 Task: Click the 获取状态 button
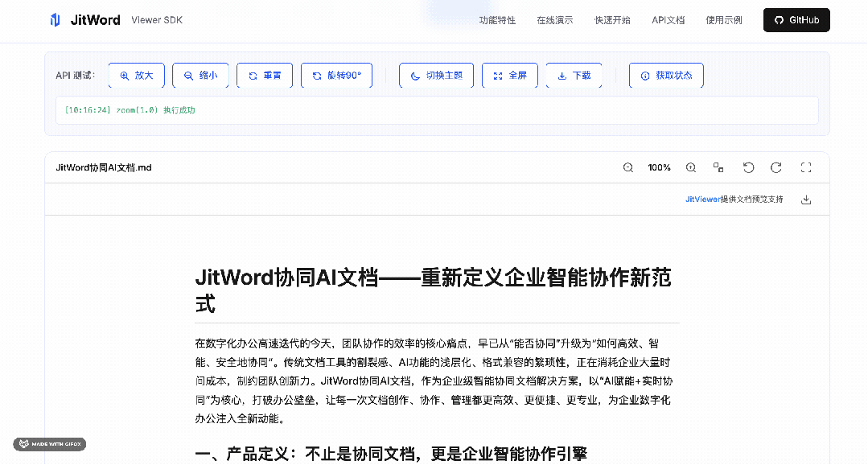click(666, 76)
